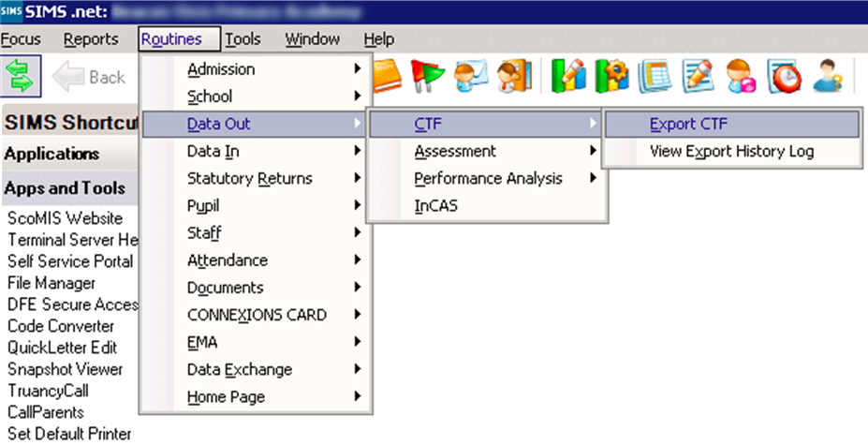Click the Back arrow button
The width and height of the screenshot is (868, 445).
pos(89,77)
